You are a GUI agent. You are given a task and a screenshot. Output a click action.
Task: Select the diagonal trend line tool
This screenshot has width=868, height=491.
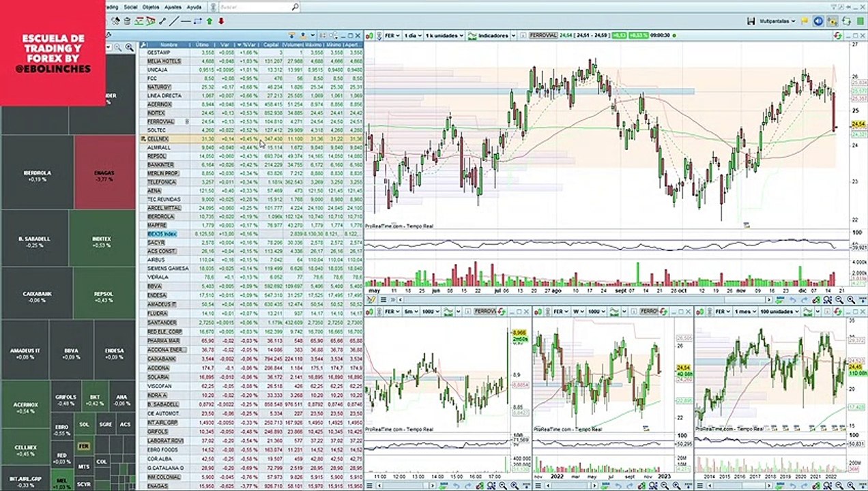coord(174,21)
